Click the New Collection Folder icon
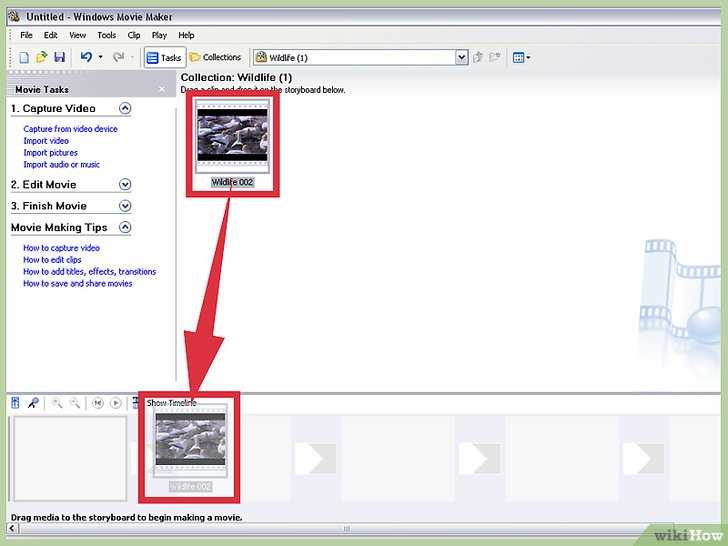 pyautogui.click(x=495, y=57)
